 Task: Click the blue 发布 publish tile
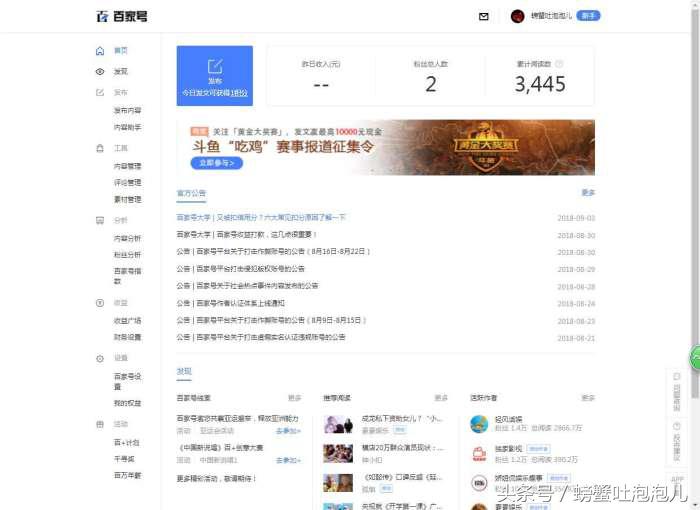coord(215,76)
